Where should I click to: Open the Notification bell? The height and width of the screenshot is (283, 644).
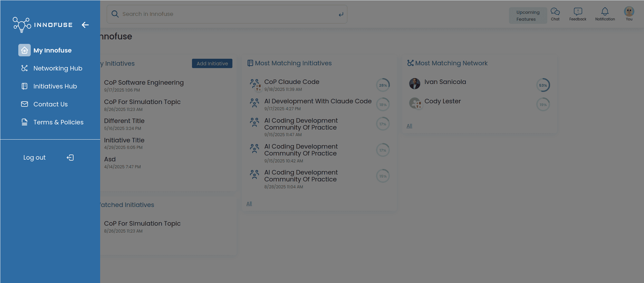coord(605,14)
